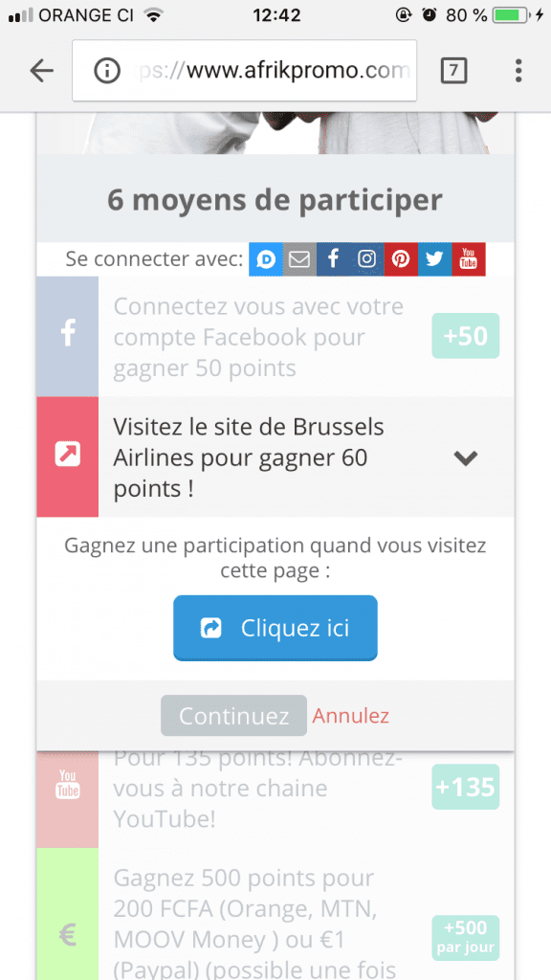
Task: Click the Annulez link
Action: tap(350, 714)
